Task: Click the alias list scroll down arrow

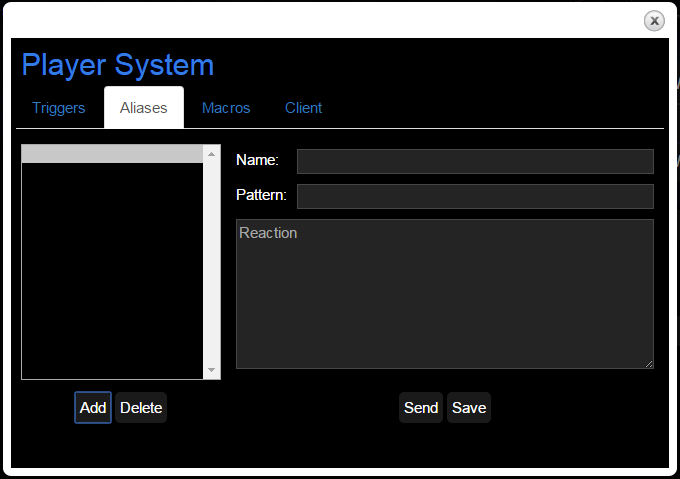Action: (211, 370)
